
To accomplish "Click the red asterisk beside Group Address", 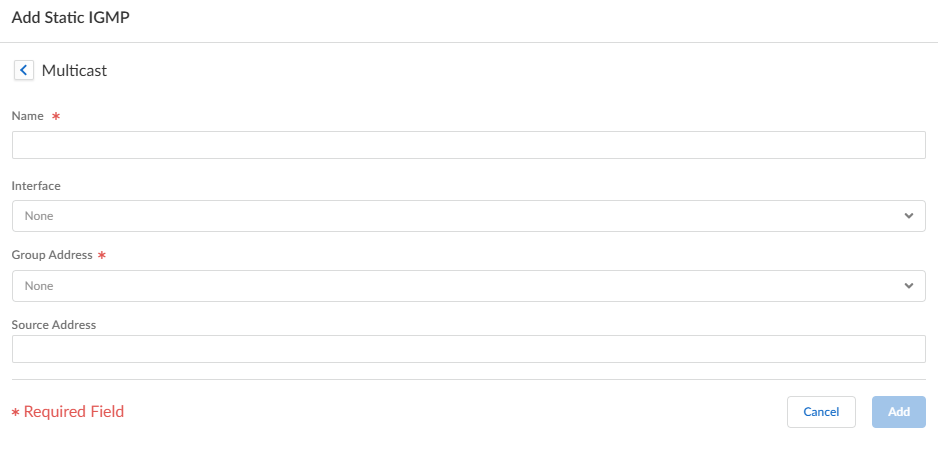I will [x=102, y=256].
